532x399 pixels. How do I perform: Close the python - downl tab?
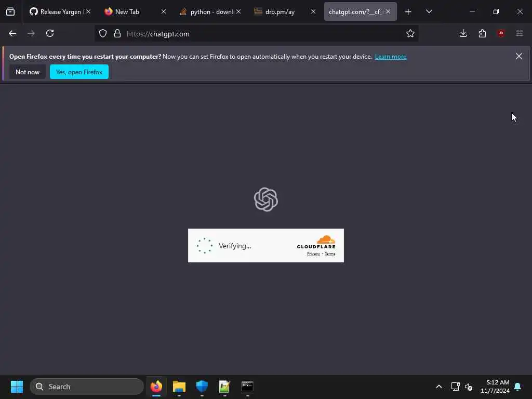238,12
